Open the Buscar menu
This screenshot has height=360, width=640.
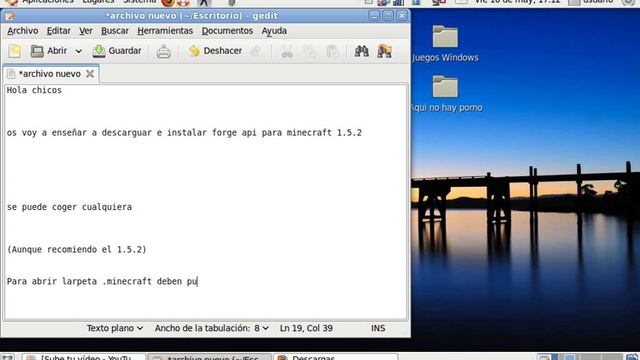coord(115,31)
